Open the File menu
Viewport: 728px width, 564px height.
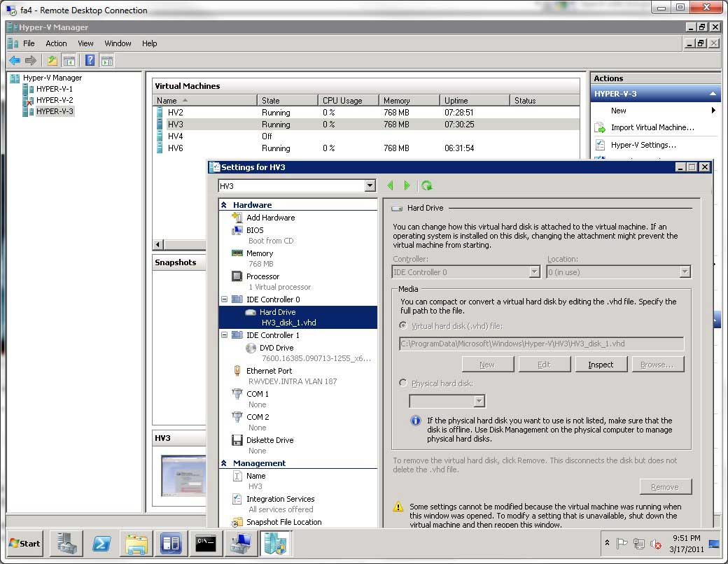pyautogui.click(x=29, y=43)
